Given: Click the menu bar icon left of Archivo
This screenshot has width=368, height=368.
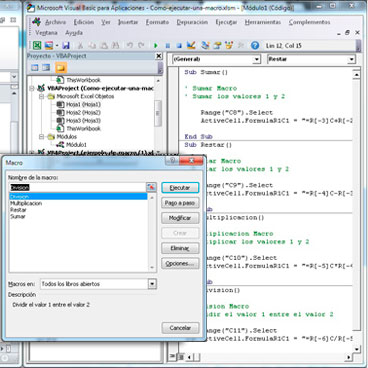Looking at the screenshot, I should click(36, 22).
